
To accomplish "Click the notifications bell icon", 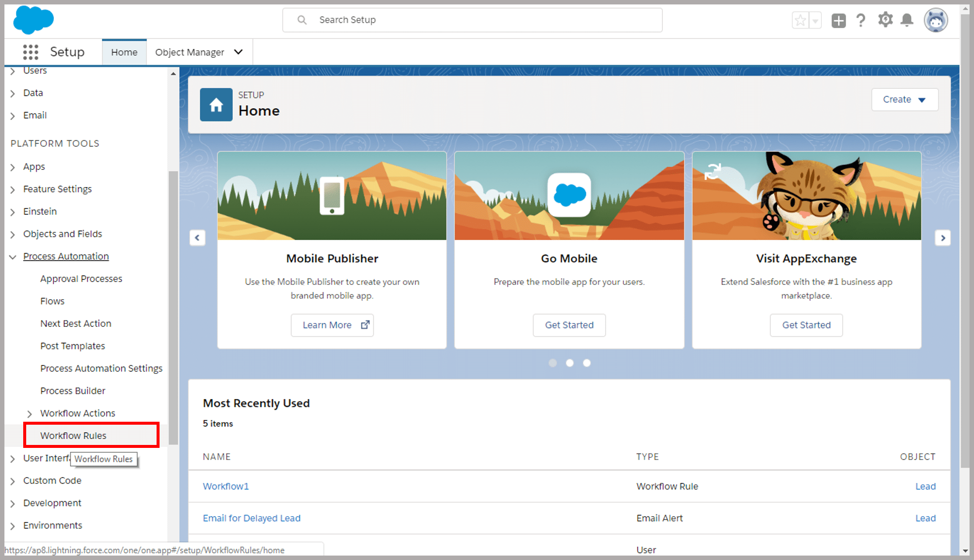I will 908,19.
